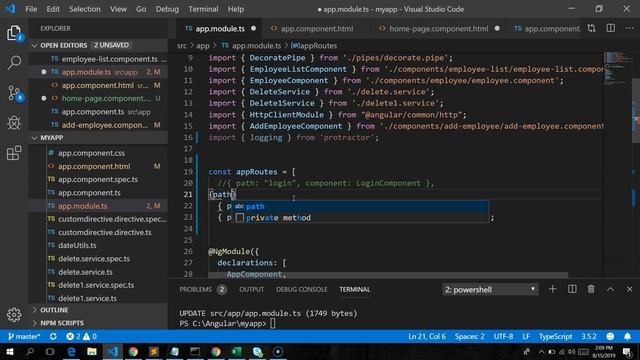Click the horizontal editor scrollbar

pyautogui.click(x=388, y=275)
